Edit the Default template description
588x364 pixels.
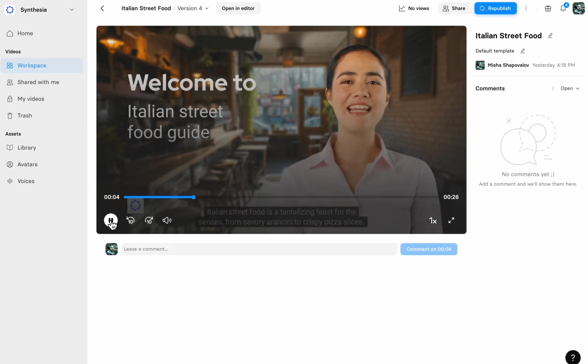[523, 51]
